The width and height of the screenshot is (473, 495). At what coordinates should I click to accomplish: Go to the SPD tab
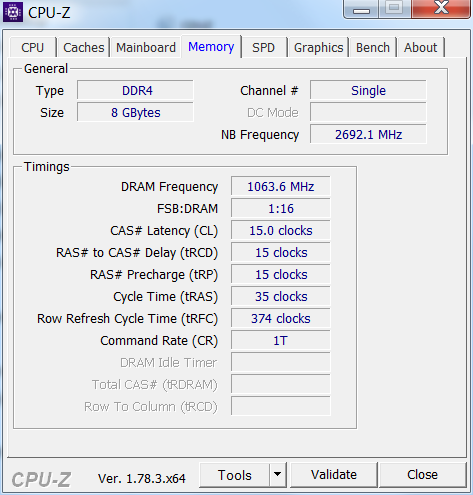[x=263, y=47]
